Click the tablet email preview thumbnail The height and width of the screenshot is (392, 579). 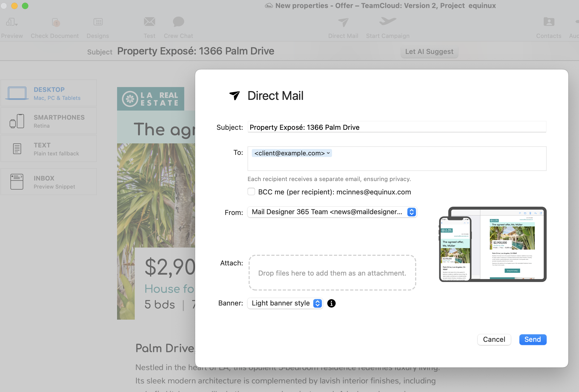(x=509, y=244)
